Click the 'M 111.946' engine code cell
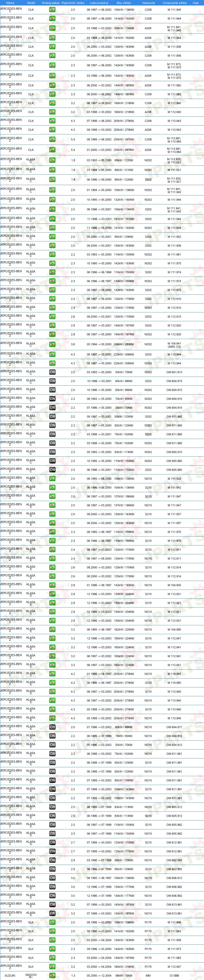The width and height of the screenshot is (204, 980). (x=174, y=922)
